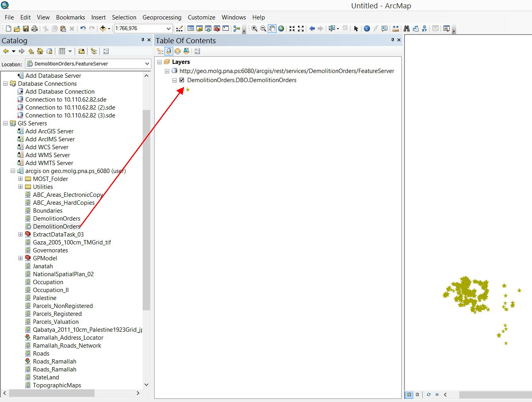Expand the Utilities folder node
The height and width of the screenshot is (402, 532).
click(x=20, y=187)
